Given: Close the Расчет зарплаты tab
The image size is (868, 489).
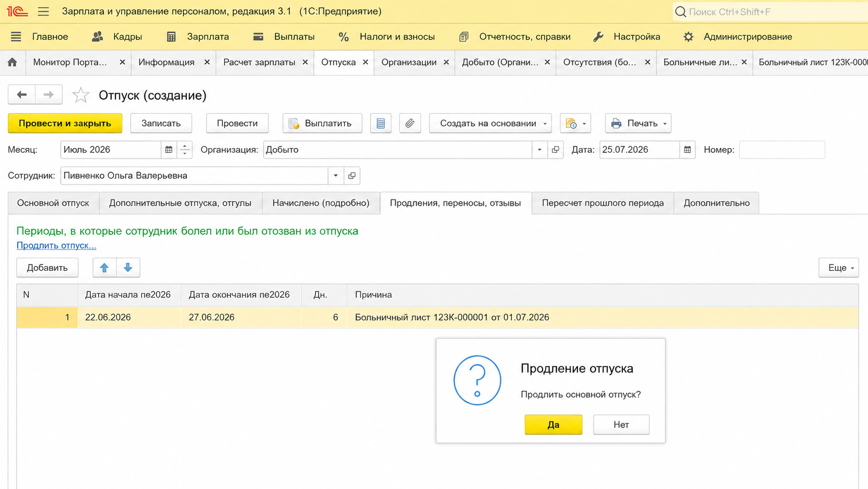Looking at the screenshot, I should [x=305, y=62].
